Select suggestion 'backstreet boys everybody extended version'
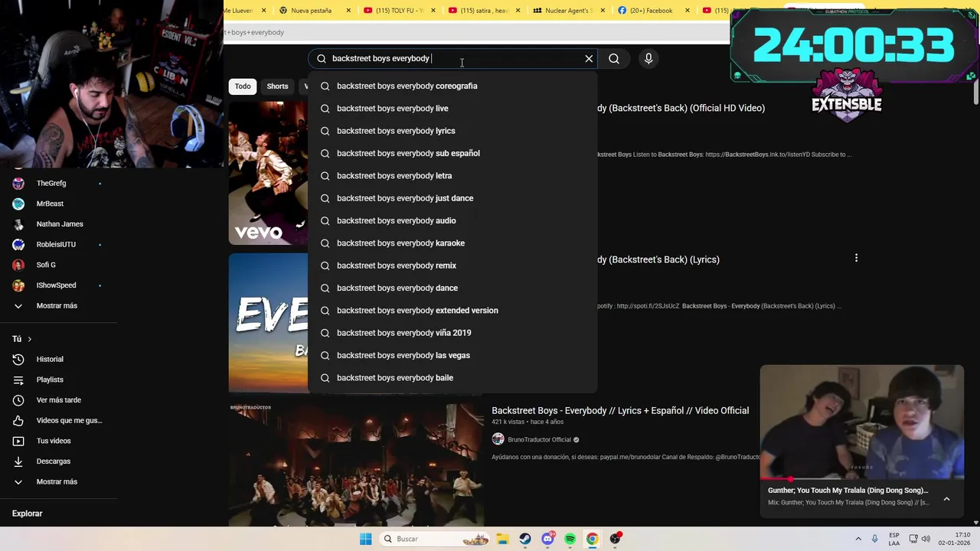The height and width of the screenshot is (551, 980). coord(452,311)
